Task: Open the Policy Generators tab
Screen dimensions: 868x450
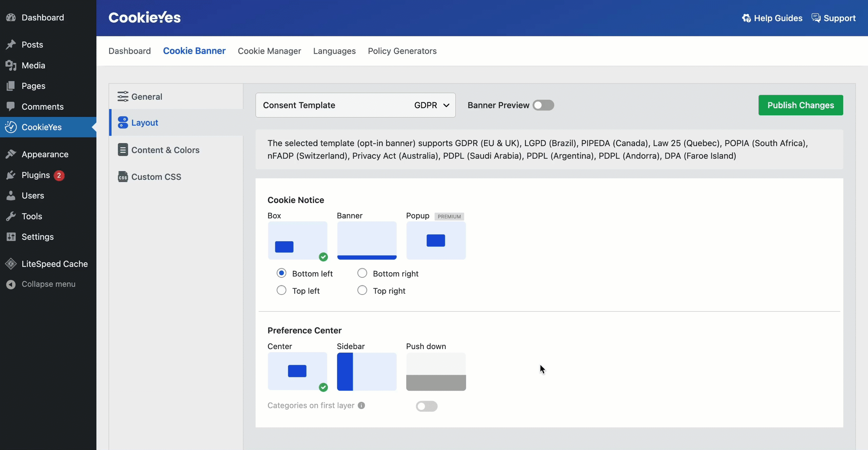Action: click(x=402, y=51)
